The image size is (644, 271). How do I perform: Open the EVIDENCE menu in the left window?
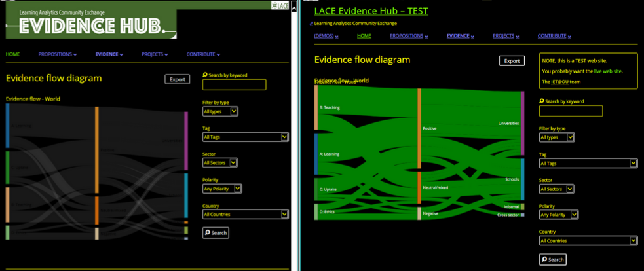[109, 54]
